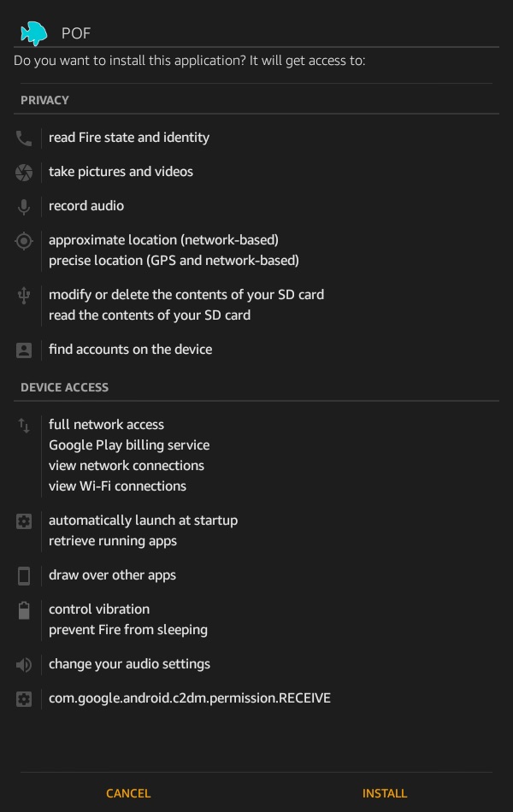Viewport: 513px width, 812px height.
Task: Click the speaker icon for audio settings
Action: click(x=24, y=664)
